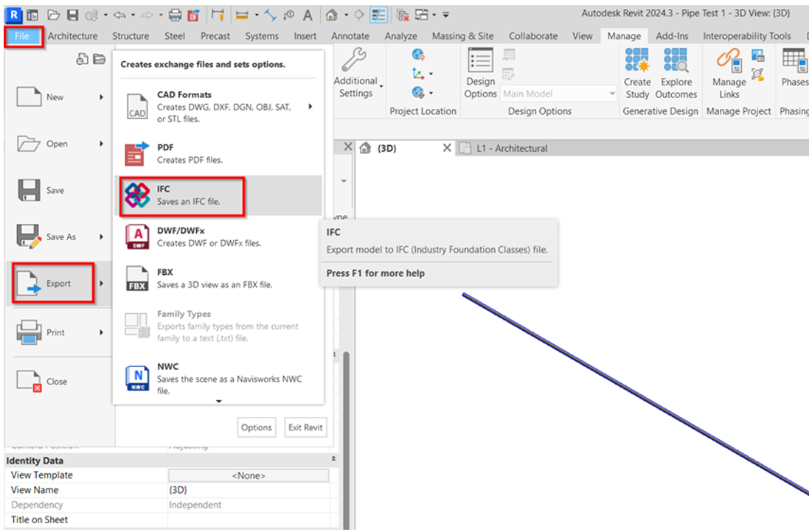Click the Coordinates axes icon

[418, 74]
